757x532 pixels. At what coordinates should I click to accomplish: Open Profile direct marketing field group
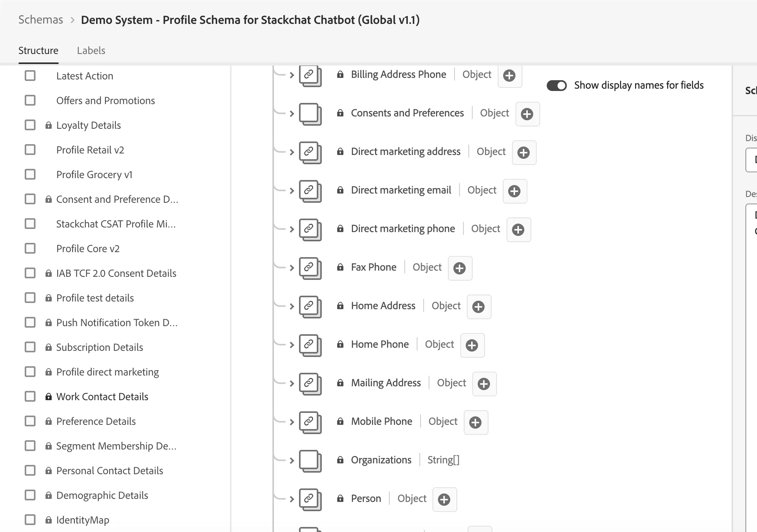(107, 372)
